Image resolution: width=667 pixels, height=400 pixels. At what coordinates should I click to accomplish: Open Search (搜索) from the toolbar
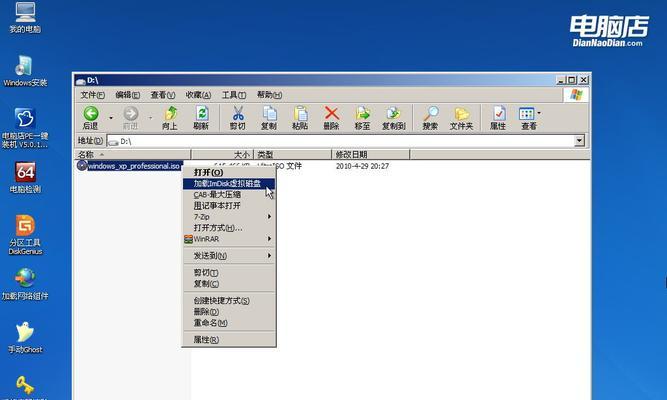click(430, 114)
